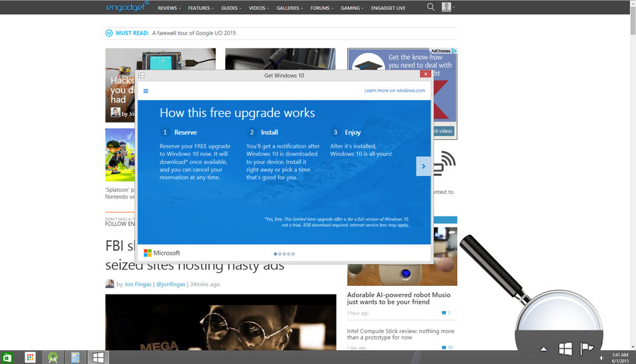
Task: Open the hamburger menu in Get Windows 10
Action: click(x=146, y=91)
